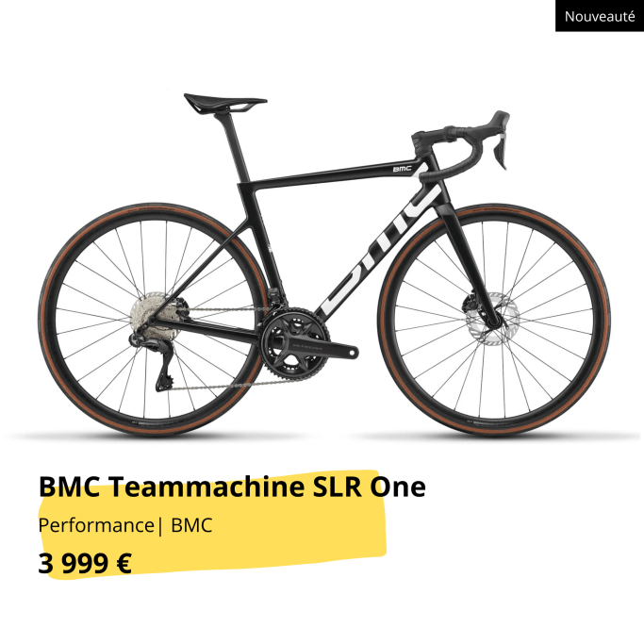Viewport: 644px width, 644px height.
Task: Click the Nouveauté badge
Action: (x=600, y=16)
